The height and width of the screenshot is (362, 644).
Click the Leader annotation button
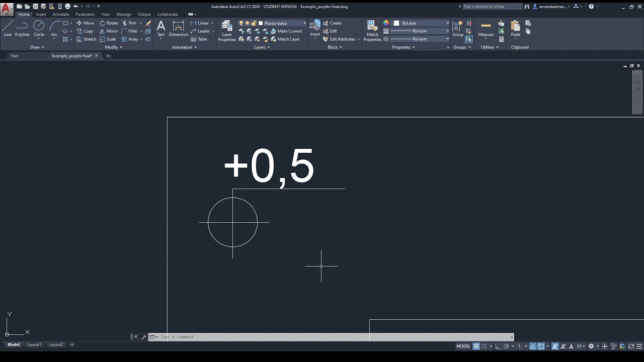tap(201, 31)
